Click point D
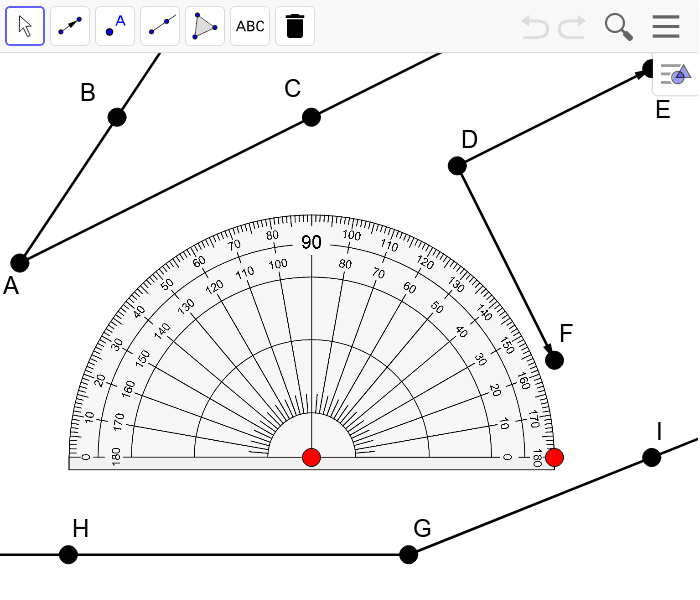The width and height of the screenshot is (700, 600). click(457, 166)
